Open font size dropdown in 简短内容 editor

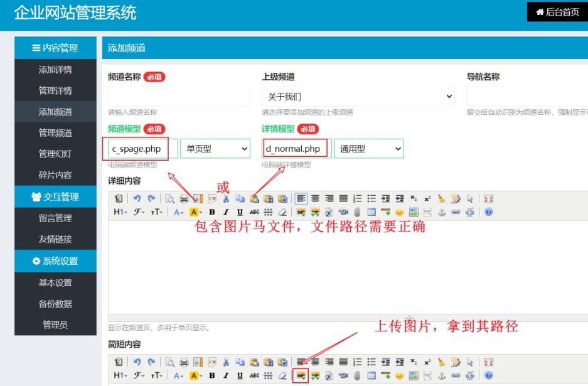pyautogui.click(x=156, y=375)
